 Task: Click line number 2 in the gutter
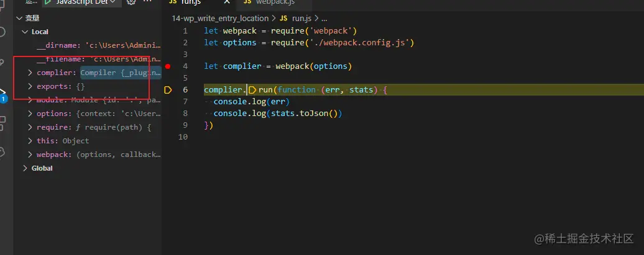pos(185,43)
